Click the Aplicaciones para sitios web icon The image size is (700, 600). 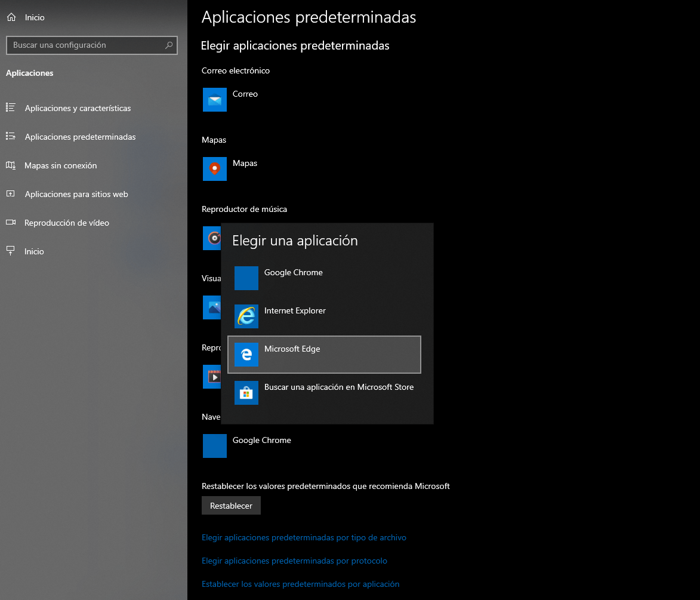coord(11,194)
